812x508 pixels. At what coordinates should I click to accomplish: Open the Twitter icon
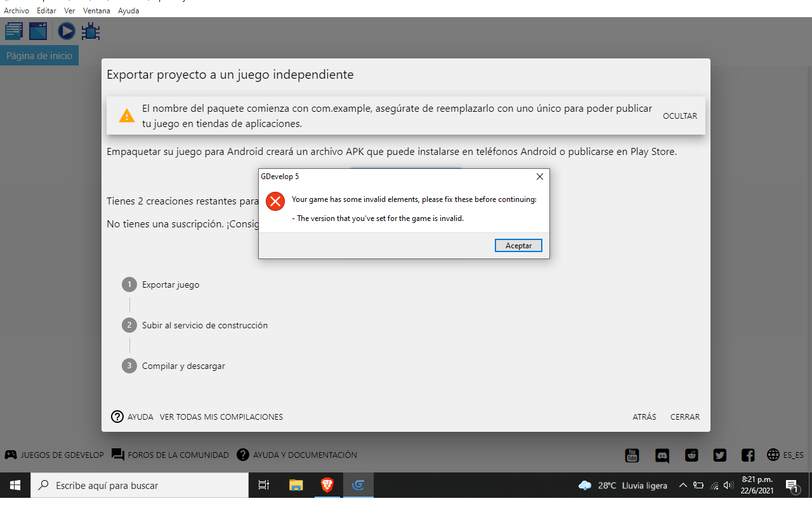coord(719,455)
